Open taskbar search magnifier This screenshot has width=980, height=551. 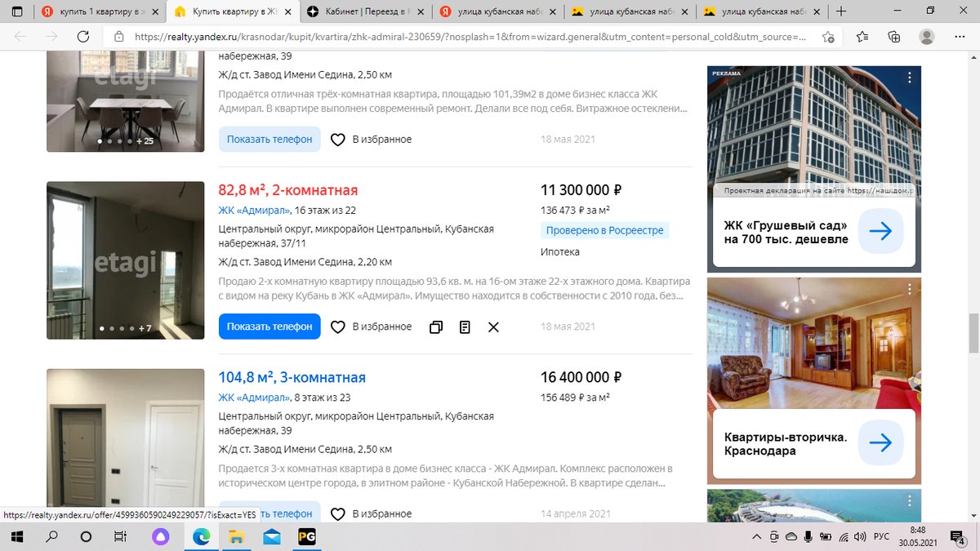tap(51, 536)
